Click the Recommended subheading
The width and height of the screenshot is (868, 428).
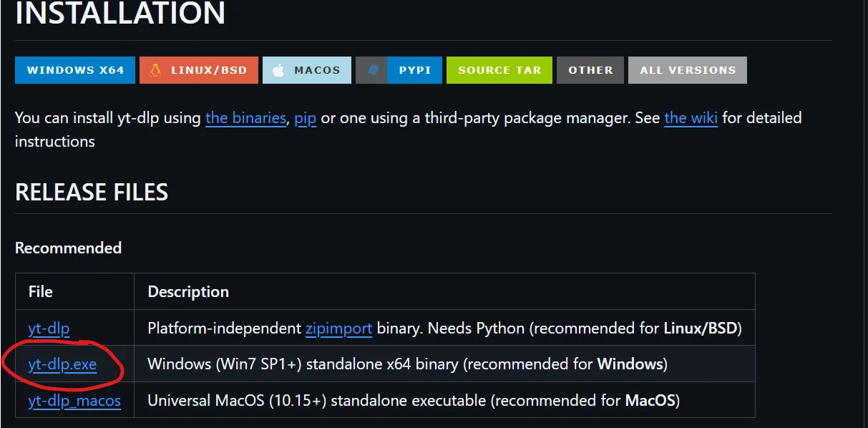(x=68, y=248)
